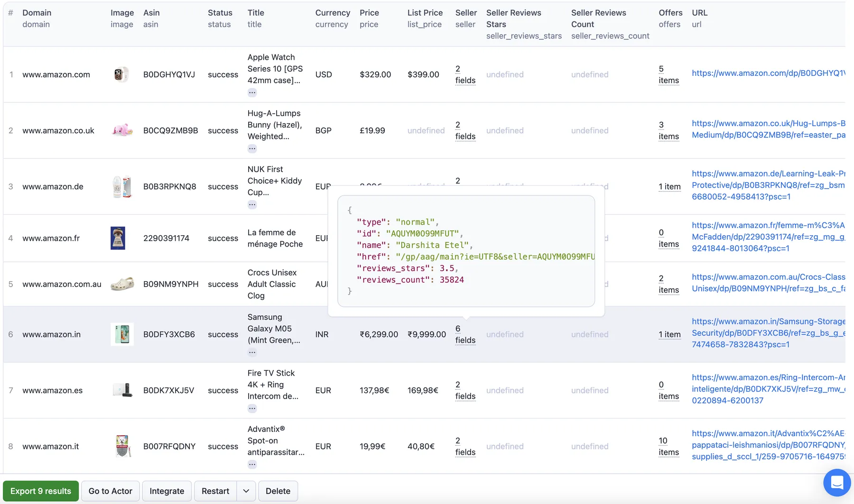
Task: Select ASIN B0DFY3XCB6 cell
Action: 169,334
